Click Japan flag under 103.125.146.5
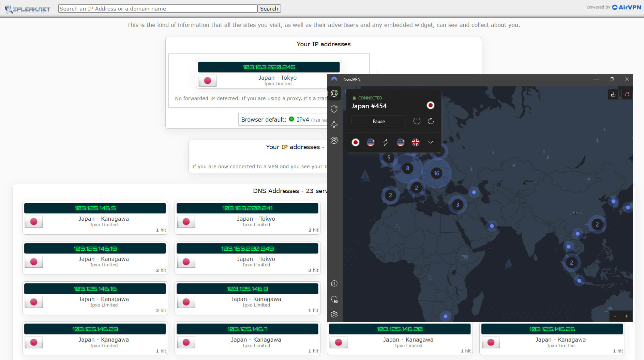Image resolution: width=644 pixels, height=360 pixels. click(x=34, y=222)
